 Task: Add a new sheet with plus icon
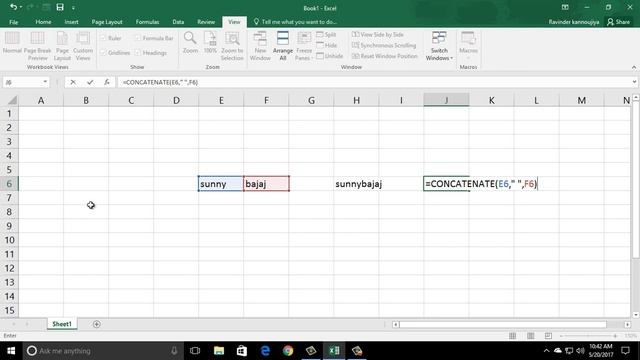pos(97,324)
